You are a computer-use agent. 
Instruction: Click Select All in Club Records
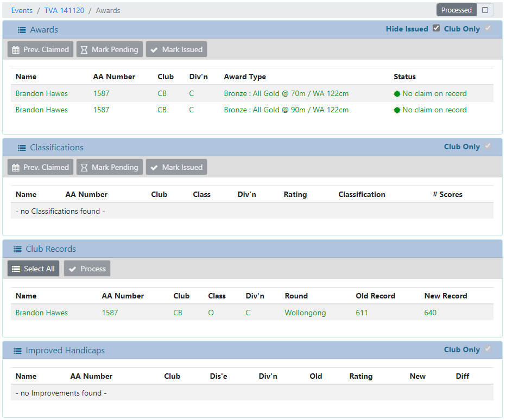(33, 269)
